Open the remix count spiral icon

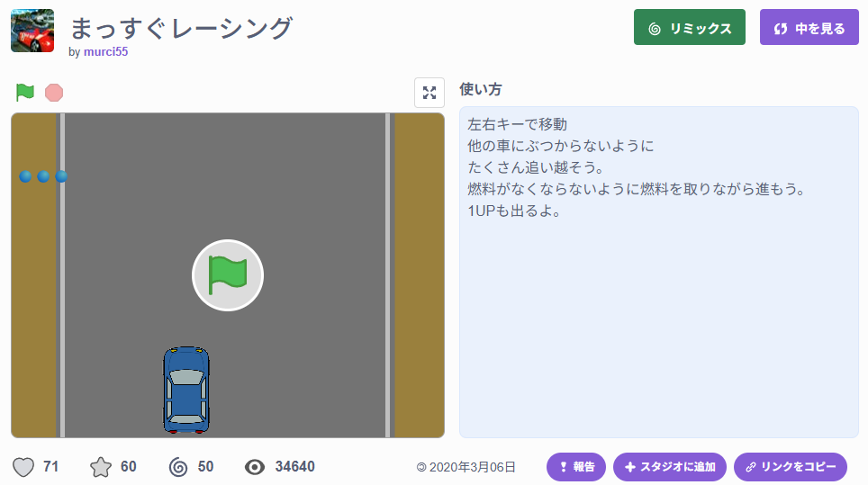tap(178, 467)
